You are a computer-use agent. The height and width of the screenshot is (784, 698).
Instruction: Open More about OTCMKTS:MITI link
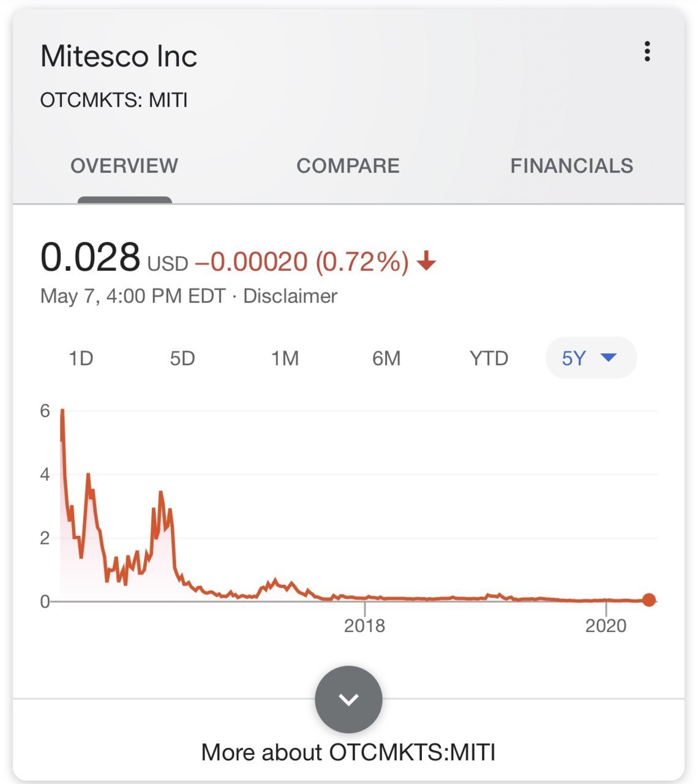(x=348, y=752)
